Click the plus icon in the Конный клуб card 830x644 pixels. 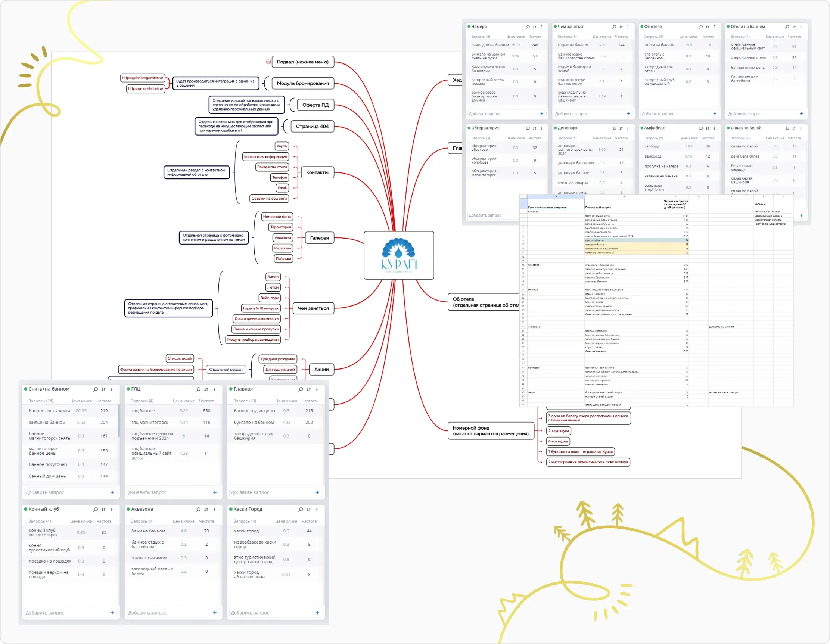pyautogui.click(x=112, y=613)
